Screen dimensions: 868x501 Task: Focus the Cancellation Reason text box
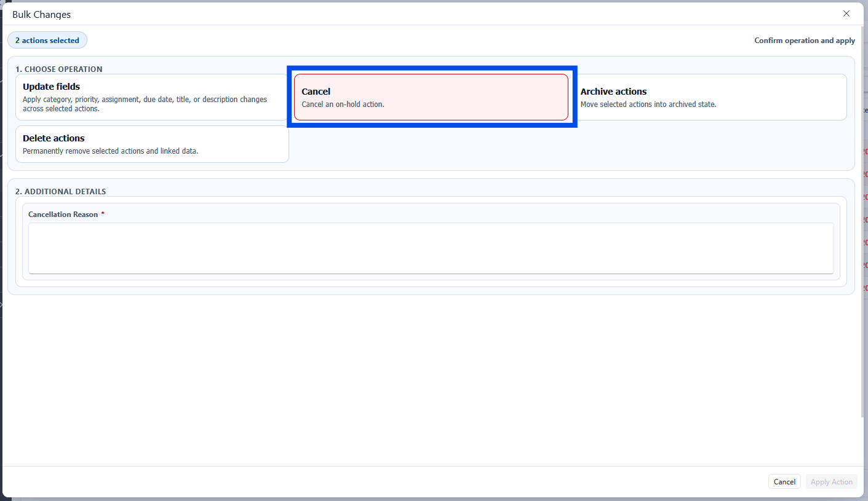[x=431, y=248]
